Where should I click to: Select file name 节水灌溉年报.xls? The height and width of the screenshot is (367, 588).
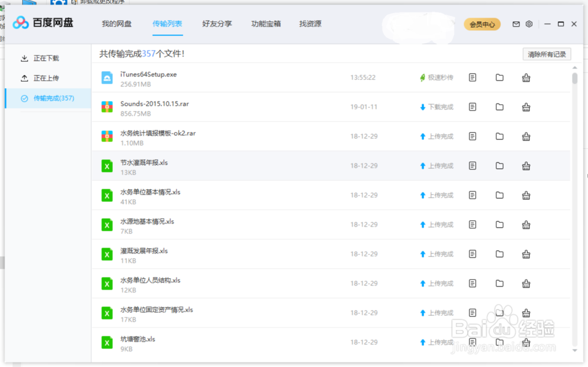pos(144,162)
